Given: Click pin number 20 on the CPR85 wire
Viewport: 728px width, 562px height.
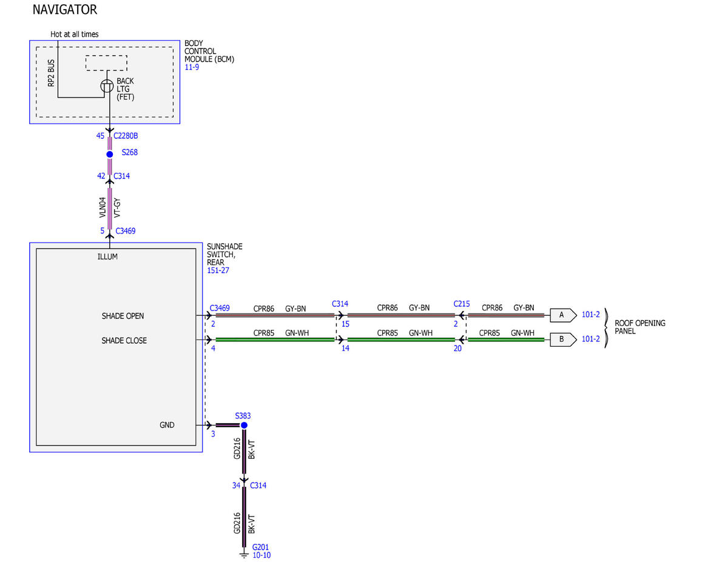Looking at the screenshot, I should pos(456,349).
